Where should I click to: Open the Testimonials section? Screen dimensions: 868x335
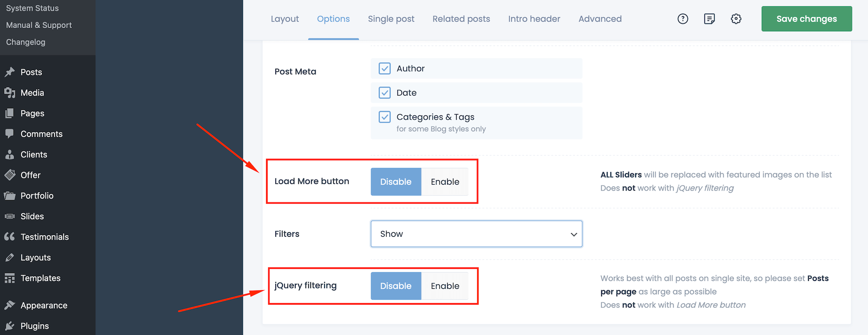pos(44,237)
